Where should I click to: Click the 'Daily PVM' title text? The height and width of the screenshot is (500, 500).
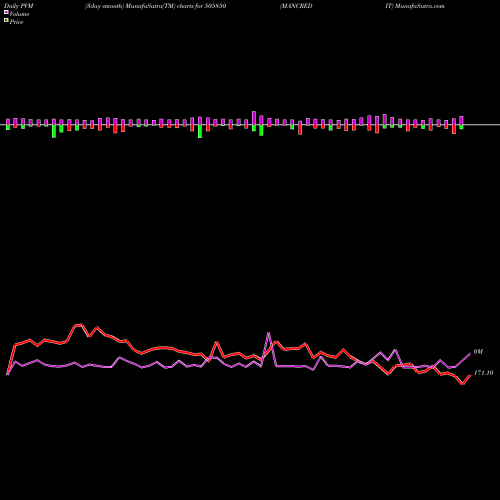click(19, 6)
